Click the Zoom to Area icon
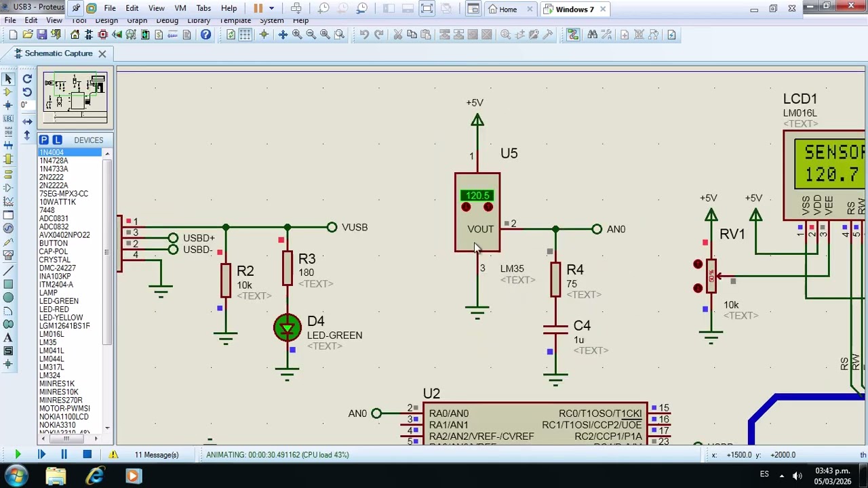Viewport: 868px width, 488px height. coord(340,35)
